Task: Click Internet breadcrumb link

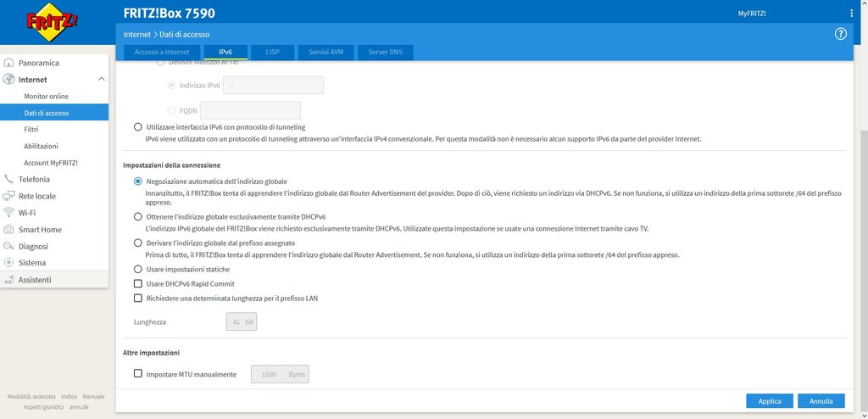Action: click(x=136, y=35)
